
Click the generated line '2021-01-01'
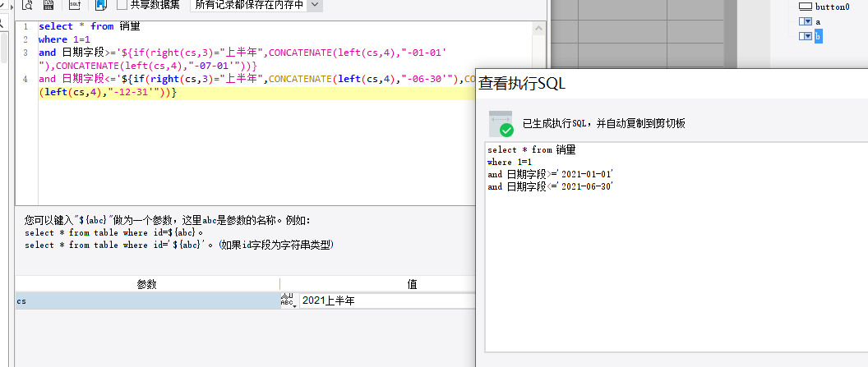pyautogui.click(x=551, y=174)
